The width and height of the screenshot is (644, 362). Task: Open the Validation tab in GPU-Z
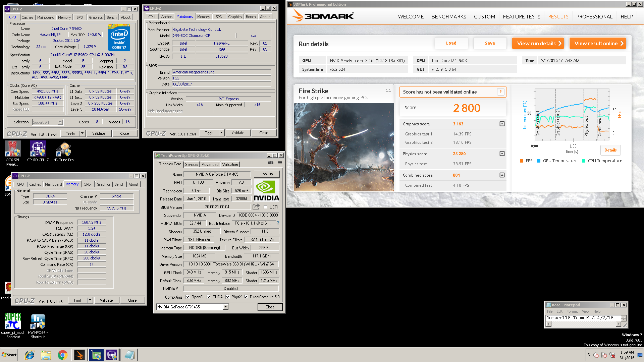230,164
